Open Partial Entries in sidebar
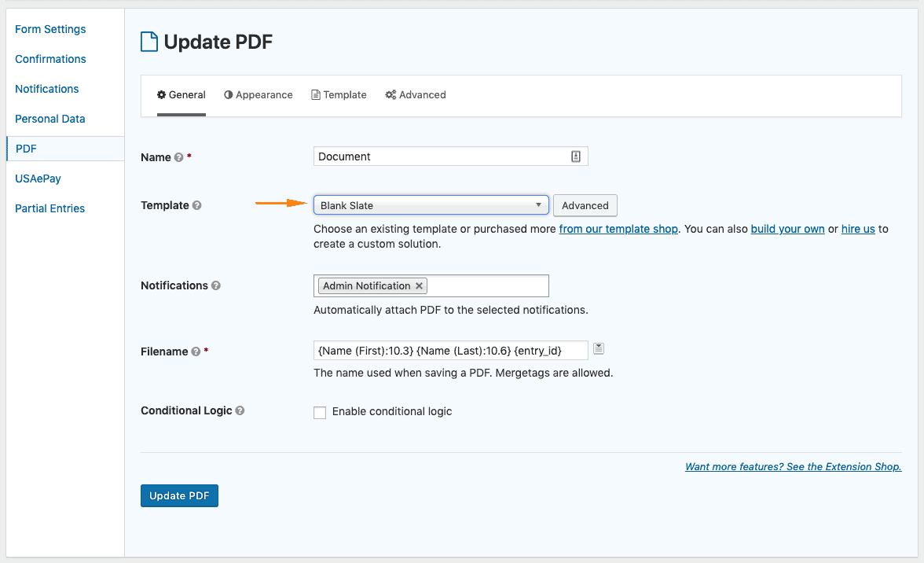The image size is (924, 563). pyautogui.click(x=50, y=208)
